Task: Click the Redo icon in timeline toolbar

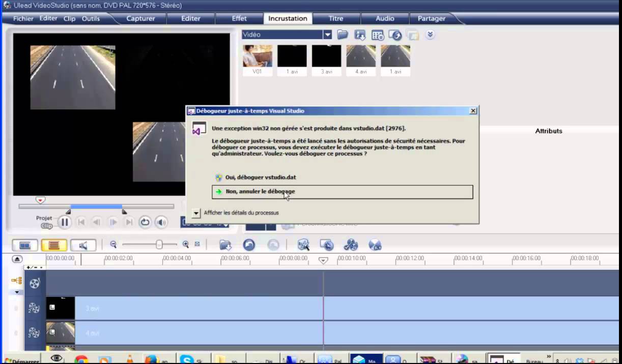Action: (273, 245)
